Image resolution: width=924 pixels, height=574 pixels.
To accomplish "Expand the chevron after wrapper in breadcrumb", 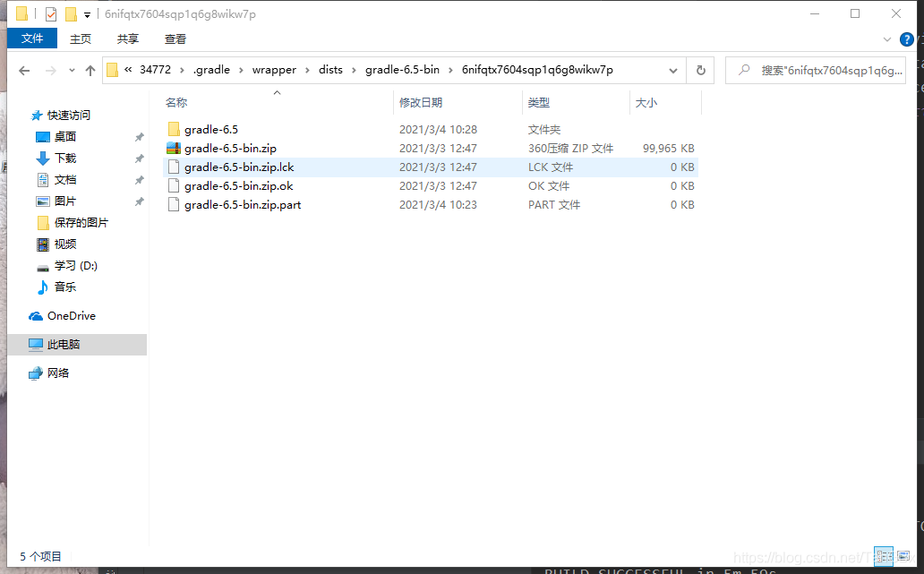I will 307,70.
